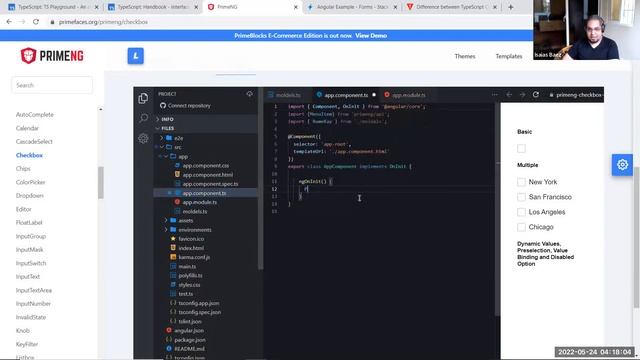Go forward in the StackBlitz preview
This screenshot has height=360, width=640.
click(x=522, y=95)
